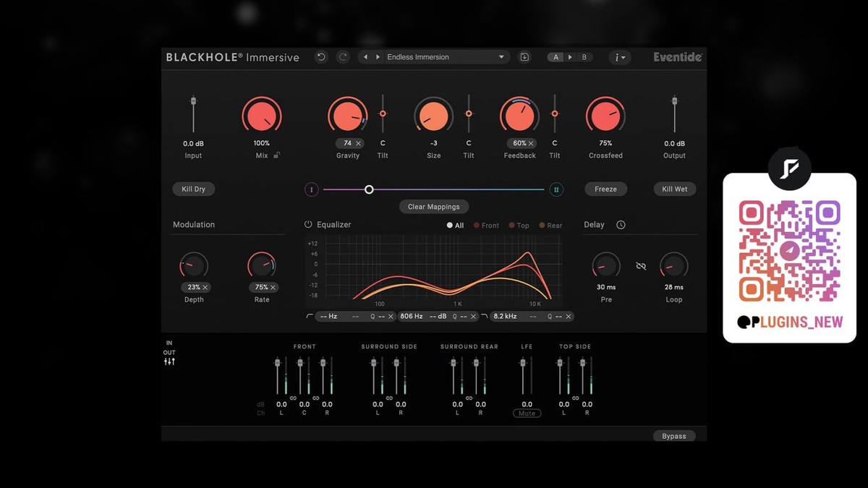The height and width of the screenshot is (488, 868).
Task: Click the Undo arrow icon
Action: [x=322, y=57]
